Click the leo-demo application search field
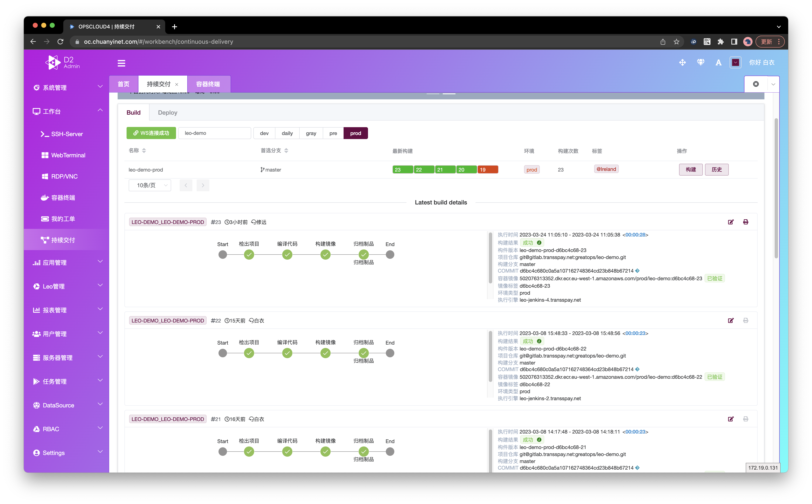The height and width of the screenshot is (504, 812). point(214,133)
